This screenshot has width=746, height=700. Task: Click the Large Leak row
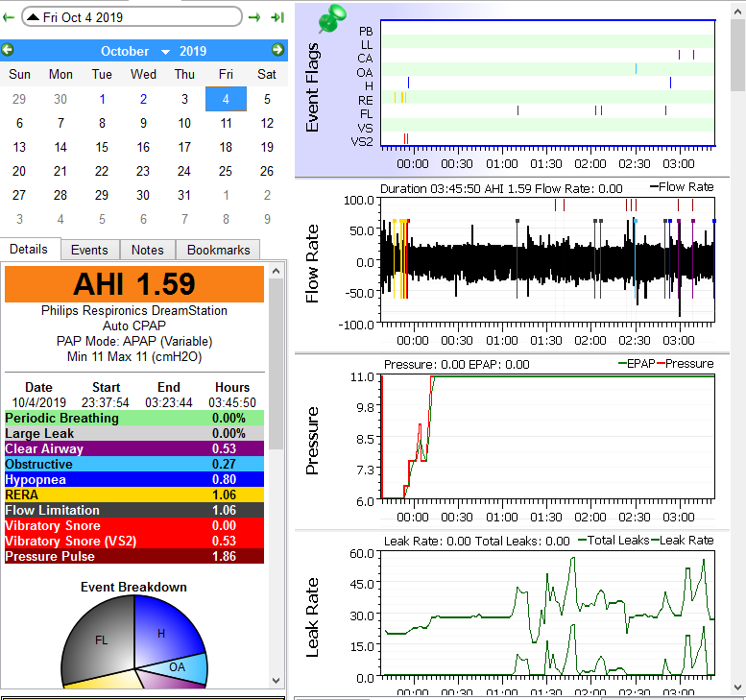click(x=134, y=433)
